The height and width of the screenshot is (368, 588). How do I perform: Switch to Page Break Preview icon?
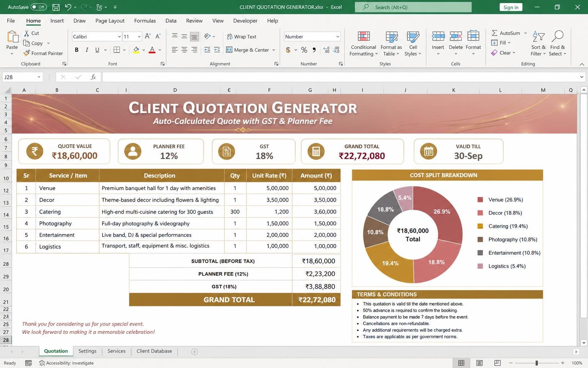[x=497, y=363]
